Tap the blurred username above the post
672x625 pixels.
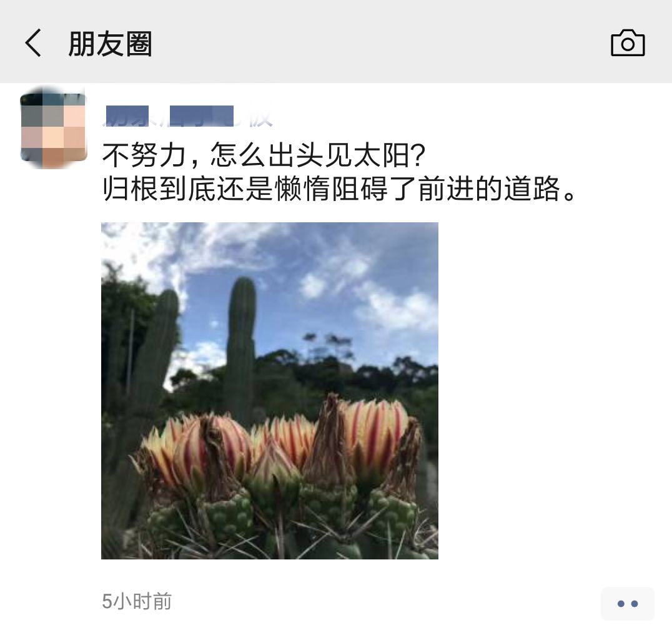(x=189, y=116)
